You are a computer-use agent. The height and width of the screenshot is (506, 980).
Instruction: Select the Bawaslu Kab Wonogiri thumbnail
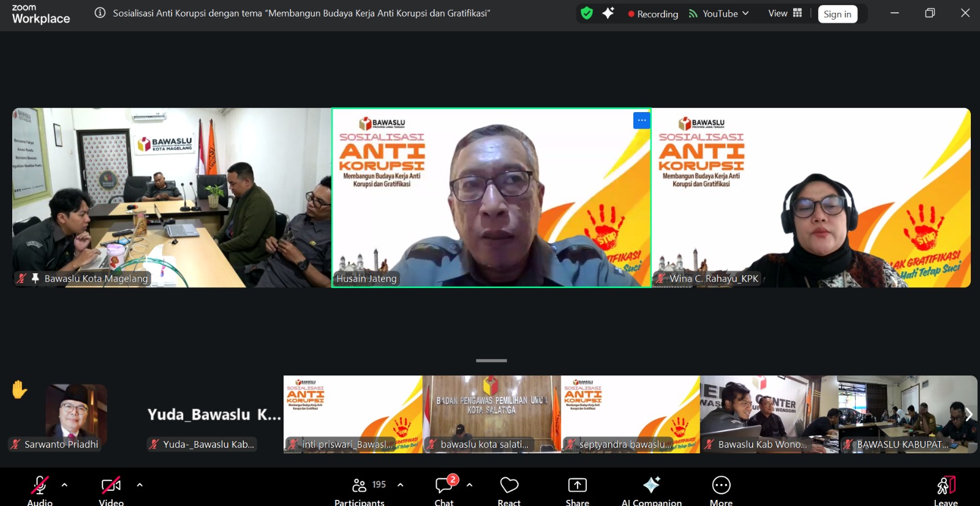[x=769, y=415]
